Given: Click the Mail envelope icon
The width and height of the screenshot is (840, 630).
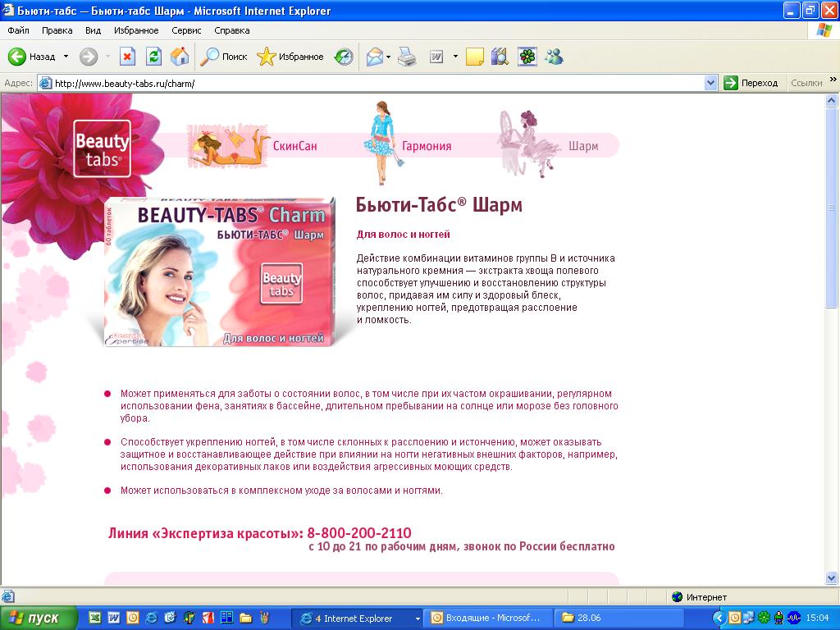Looking at the screenshot, I should [374, 57].
